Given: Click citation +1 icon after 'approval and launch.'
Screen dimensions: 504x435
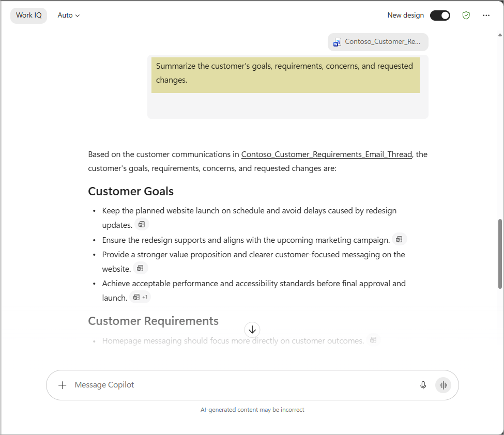Looking at the screenshot, I should point(140,297).
